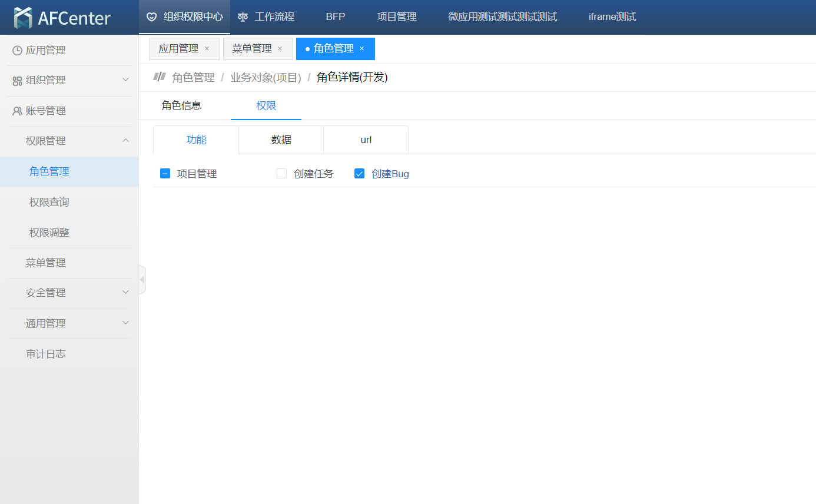Switch to the 角色信息 tab

(x=181, y=106)
